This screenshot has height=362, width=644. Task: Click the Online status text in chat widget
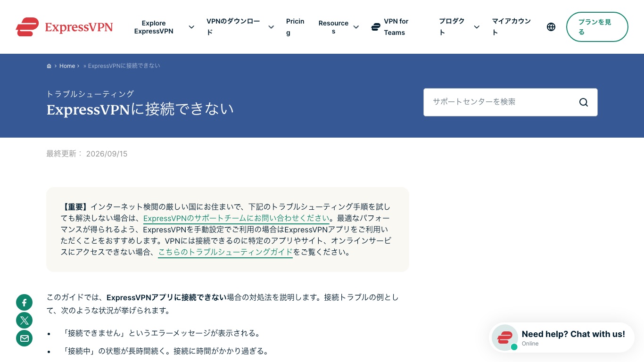pos(530,344)
